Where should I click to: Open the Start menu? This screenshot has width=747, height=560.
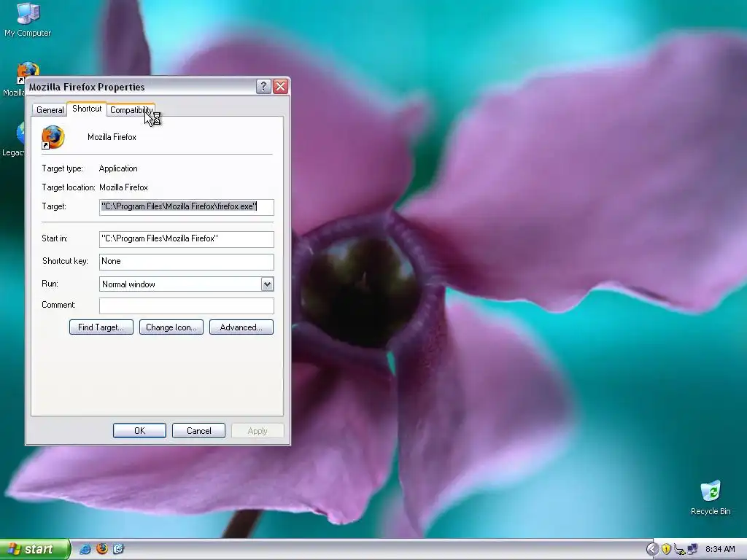tap(35, 549)
